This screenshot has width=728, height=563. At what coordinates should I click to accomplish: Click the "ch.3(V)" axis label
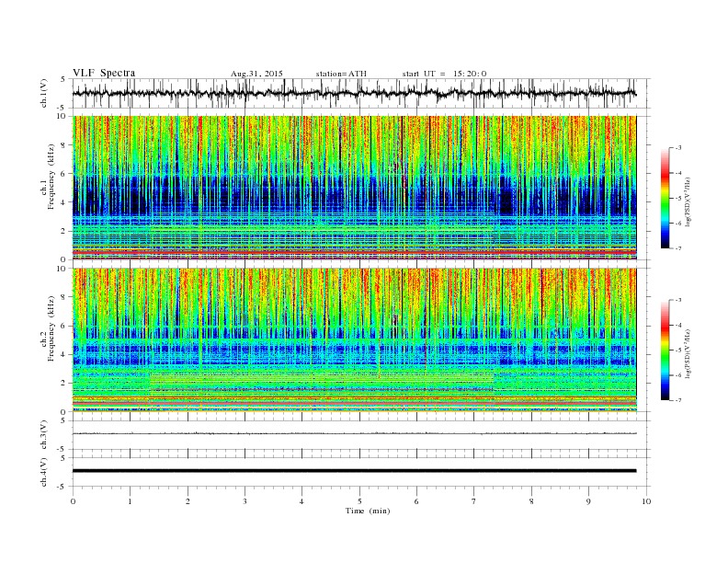pos(44,435)
